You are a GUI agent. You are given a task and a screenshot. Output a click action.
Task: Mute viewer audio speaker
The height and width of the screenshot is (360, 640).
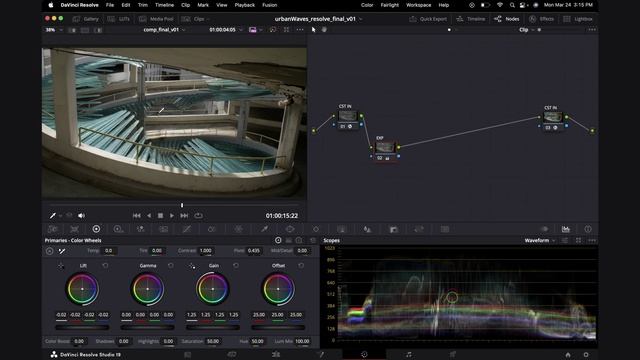(x=82, y=216)
